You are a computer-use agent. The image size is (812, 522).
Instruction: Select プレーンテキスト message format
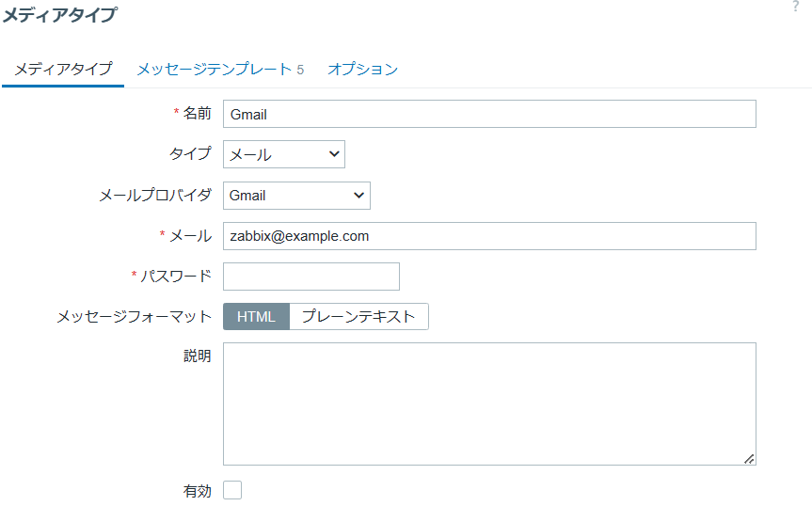coord(358,316)
